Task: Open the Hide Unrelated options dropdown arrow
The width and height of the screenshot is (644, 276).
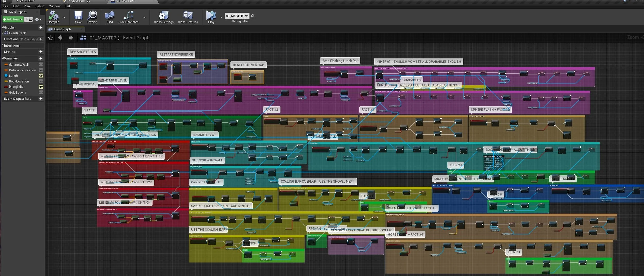Action: tap(144, 17)
